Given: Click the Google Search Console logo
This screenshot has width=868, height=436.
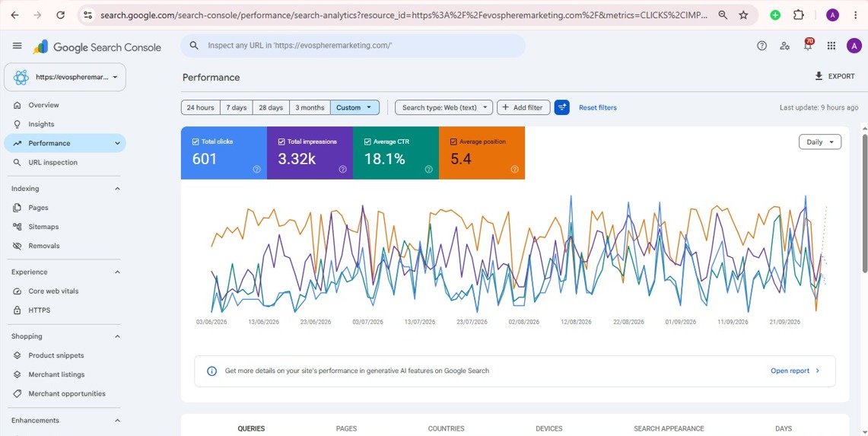Looking at the screenshot, I should point(97,47).
